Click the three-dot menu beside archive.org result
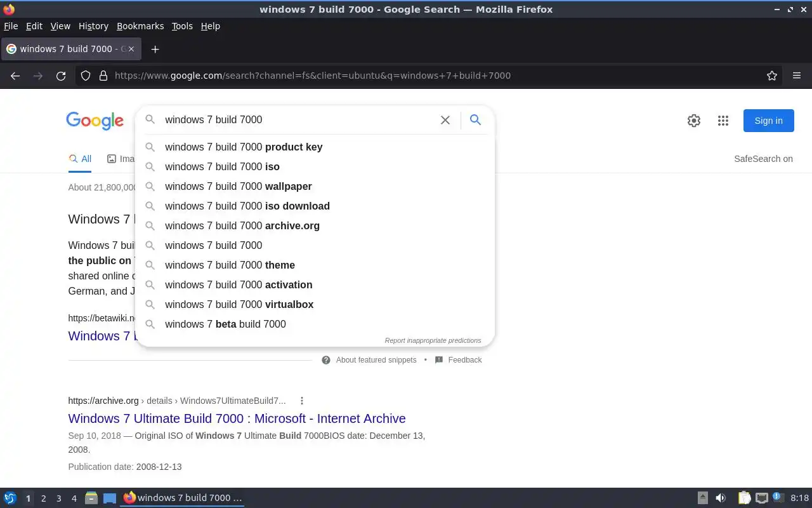This screenshot has width=812, height=508. tap(302, 401)
